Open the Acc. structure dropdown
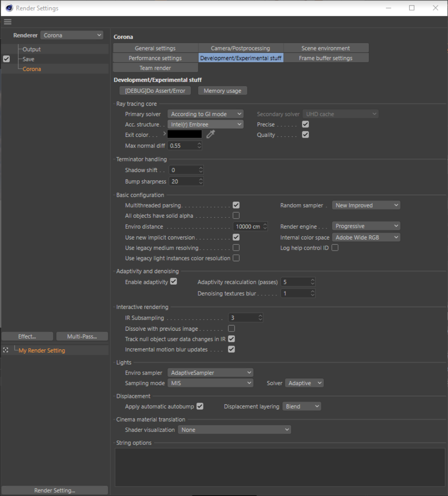Screen dimensions: 448x496 206,124
